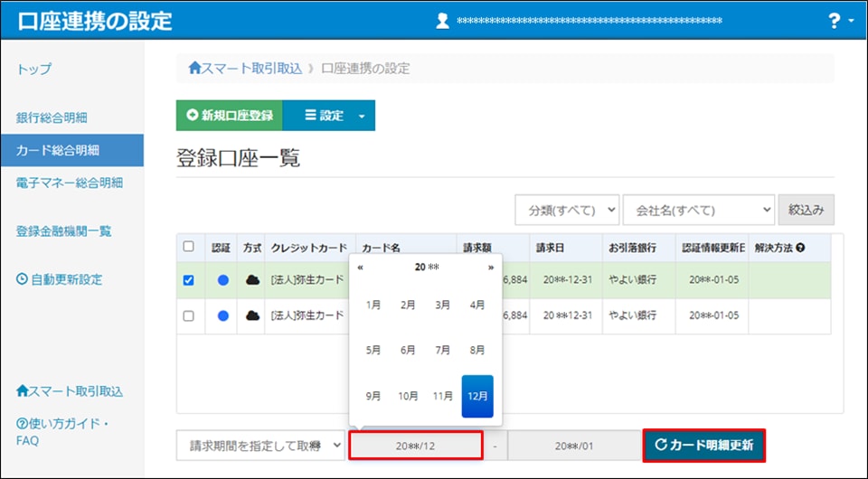Click help icon beside 解決方法 column header
The width and height of the screenshot is (868, 479).
click(800, 248)
